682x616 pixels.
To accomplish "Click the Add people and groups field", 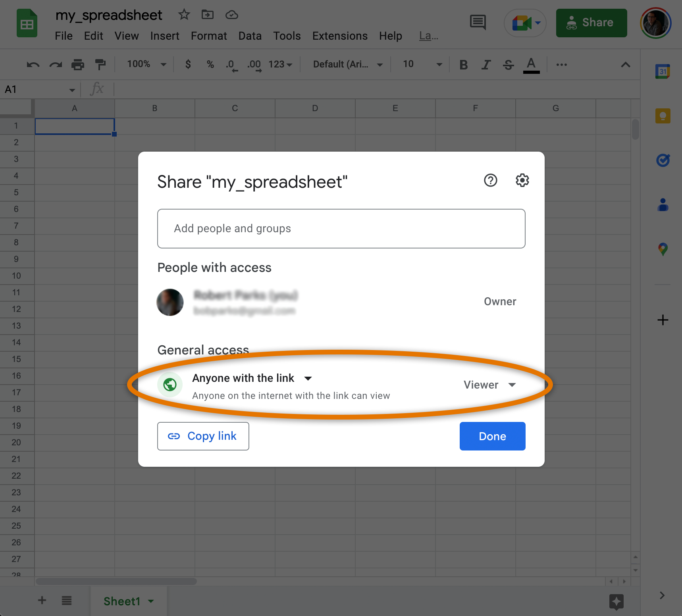I will (x=341, y=229).
